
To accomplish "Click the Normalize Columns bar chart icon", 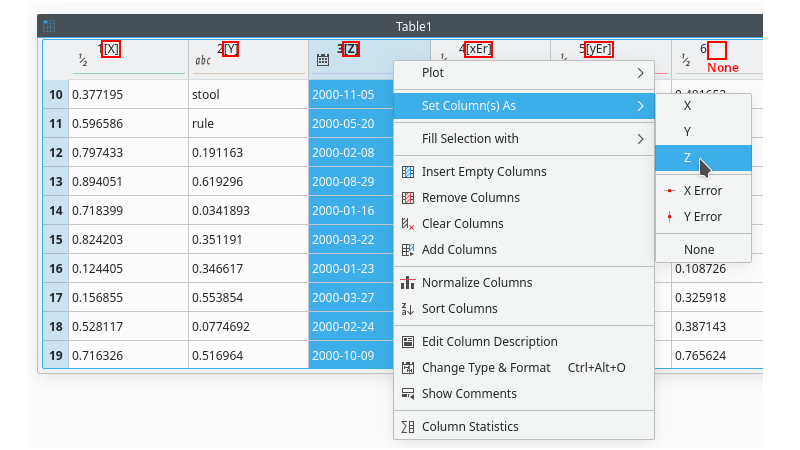I will 408,283.
